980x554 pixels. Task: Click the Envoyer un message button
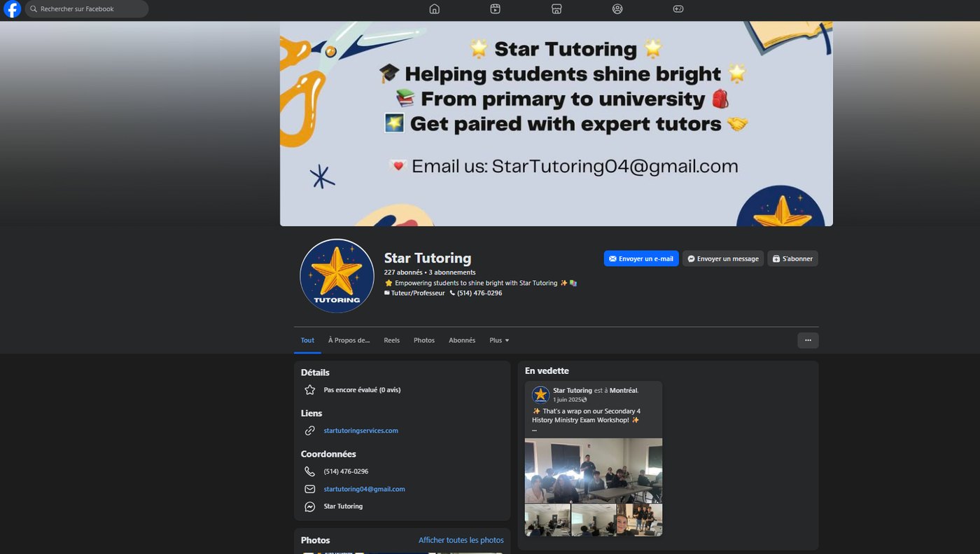723,258
